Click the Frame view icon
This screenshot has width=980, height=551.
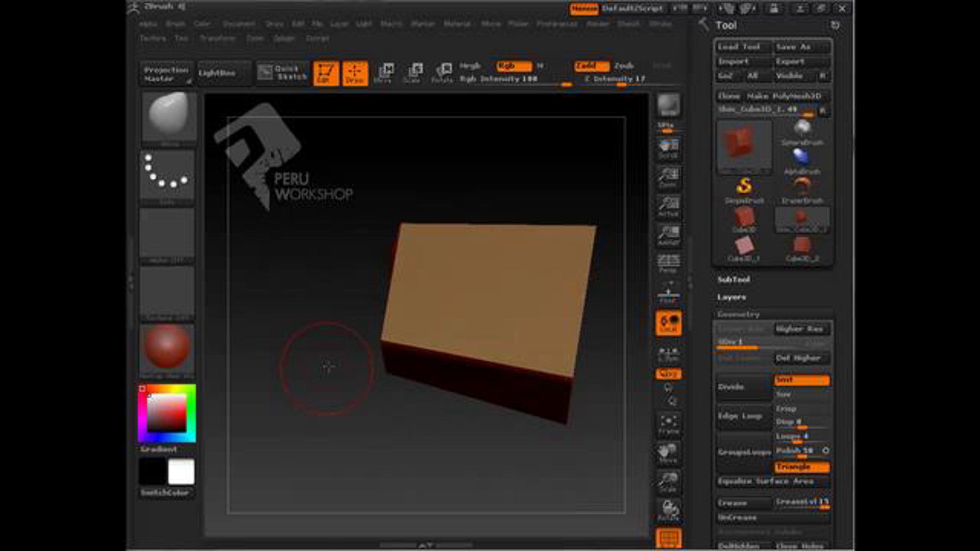point(668,425)
